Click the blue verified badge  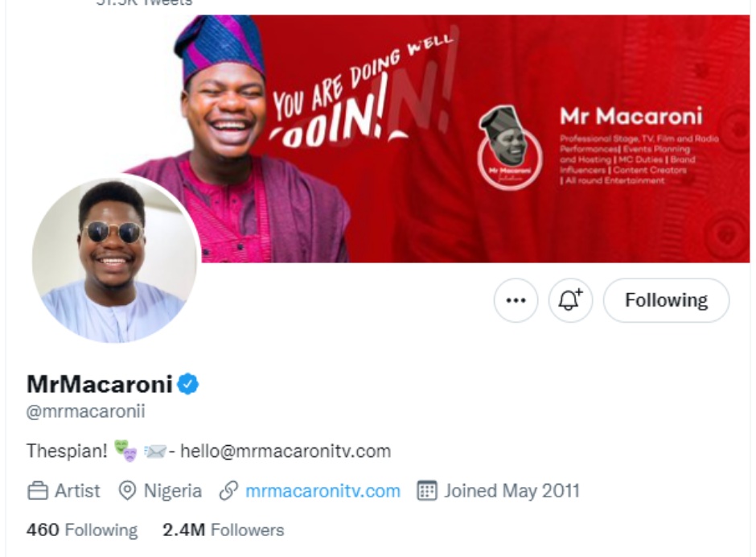tap(188, 385)
